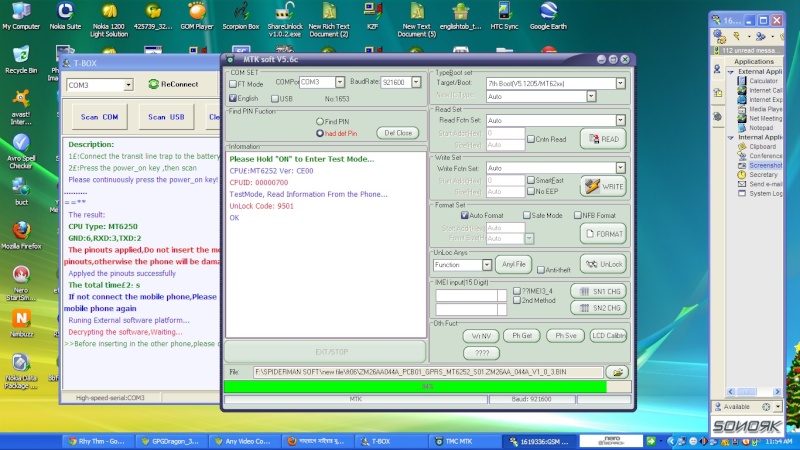Switch to Rhy Thm Google Chrome taskbar item
Screen dimensions: 800x450
point(98,441)
